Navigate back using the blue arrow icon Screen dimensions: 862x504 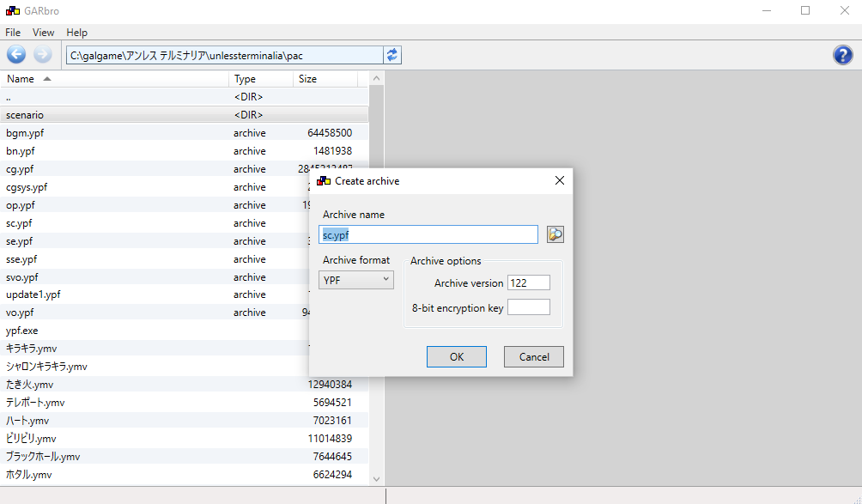(x=16, y=54)
